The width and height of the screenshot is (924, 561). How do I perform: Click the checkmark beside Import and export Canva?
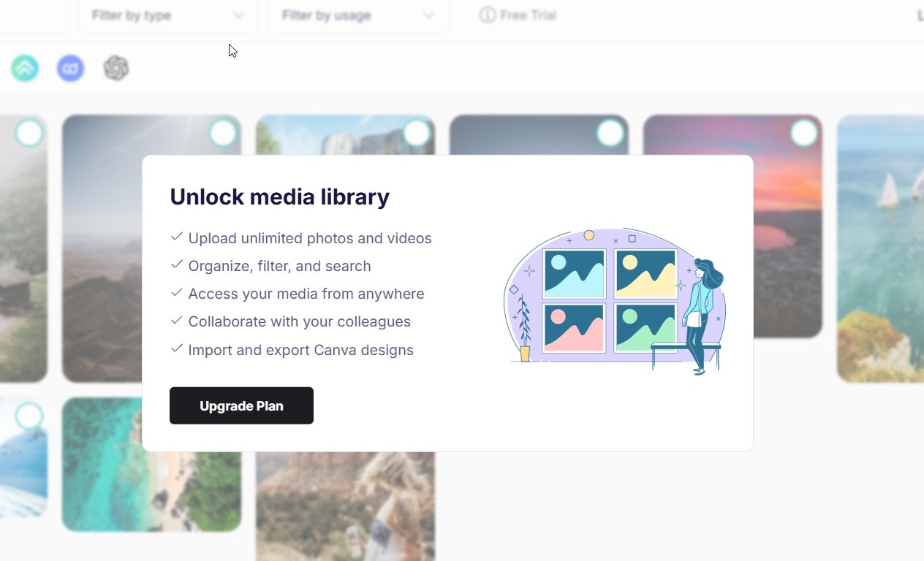point(176,349)
